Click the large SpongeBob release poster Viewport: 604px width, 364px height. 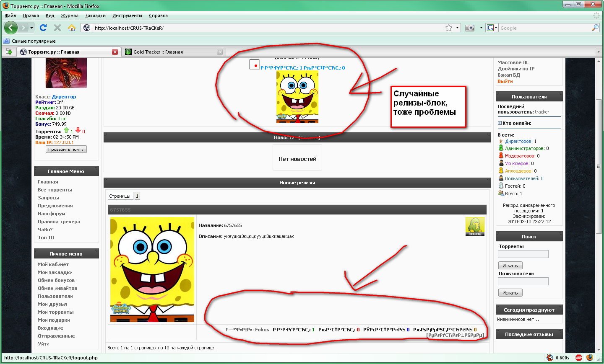152,269
